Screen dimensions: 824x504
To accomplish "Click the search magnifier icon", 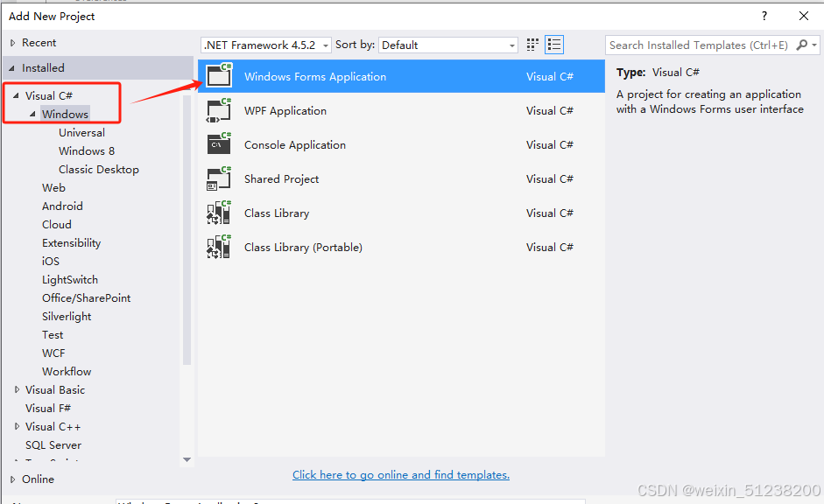I will [801, 45].
